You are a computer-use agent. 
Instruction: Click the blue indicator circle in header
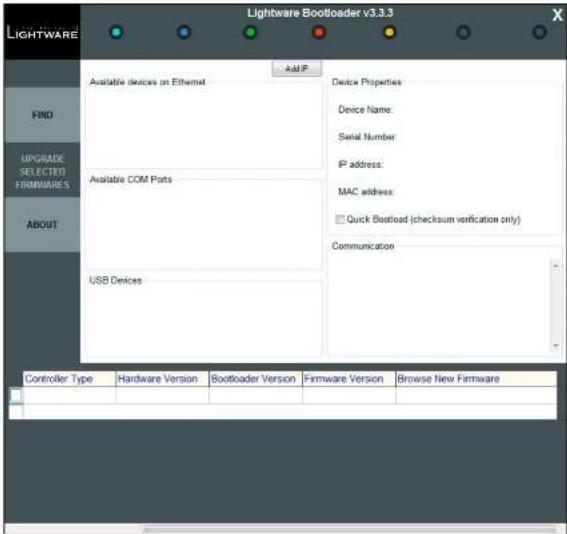[184, 33]
